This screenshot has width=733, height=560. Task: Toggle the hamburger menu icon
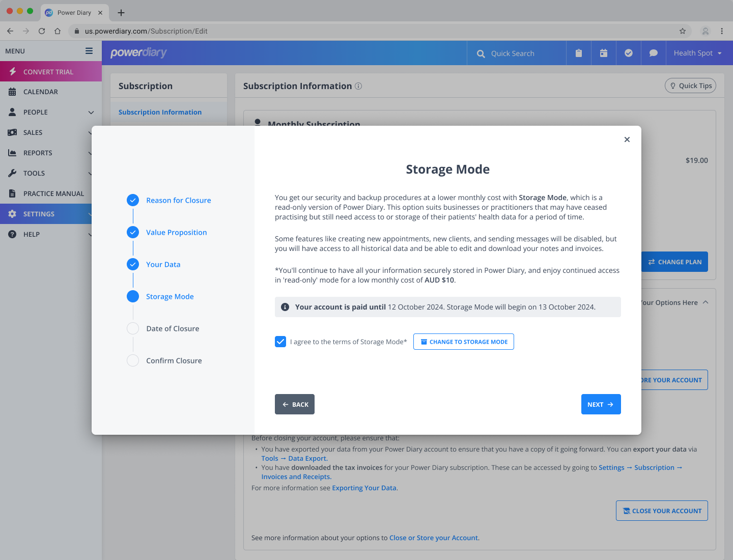89,51
